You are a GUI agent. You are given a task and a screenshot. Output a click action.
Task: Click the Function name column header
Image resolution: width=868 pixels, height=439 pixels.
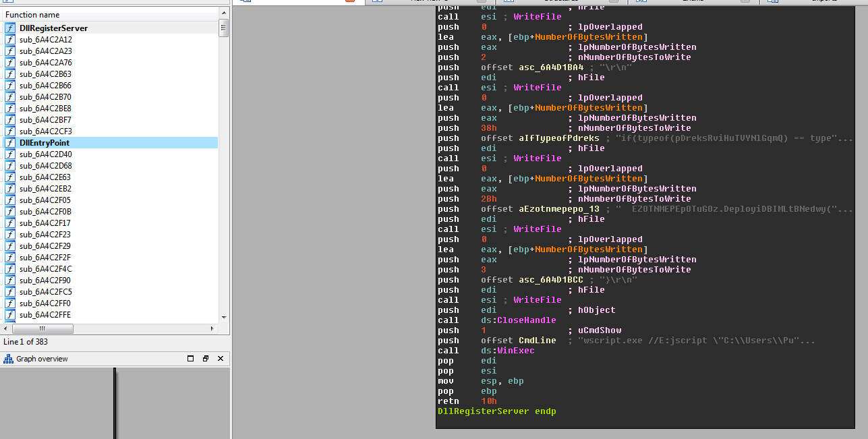[x=32, y=15]
